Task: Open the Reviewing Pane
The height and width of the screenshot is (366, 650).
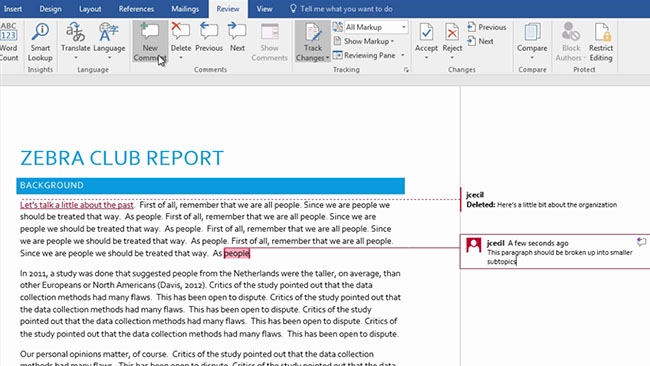Action: [365, 55]
